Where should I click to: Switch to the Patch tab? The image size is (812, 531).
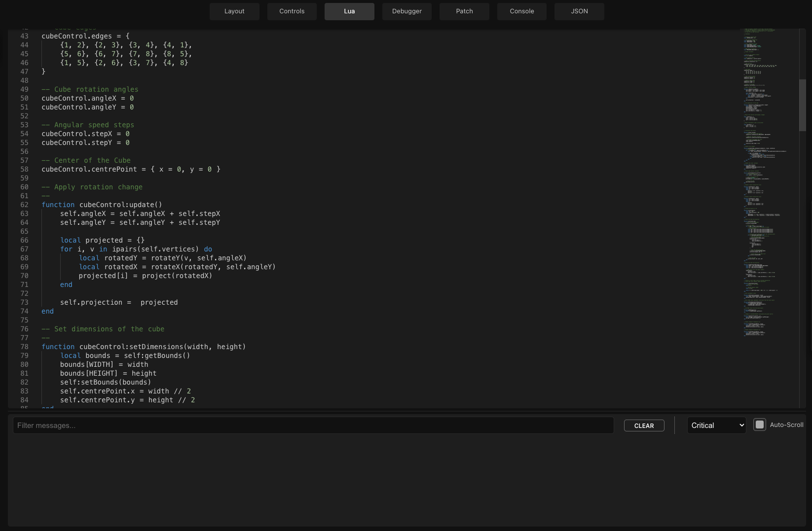coord(464,11)
